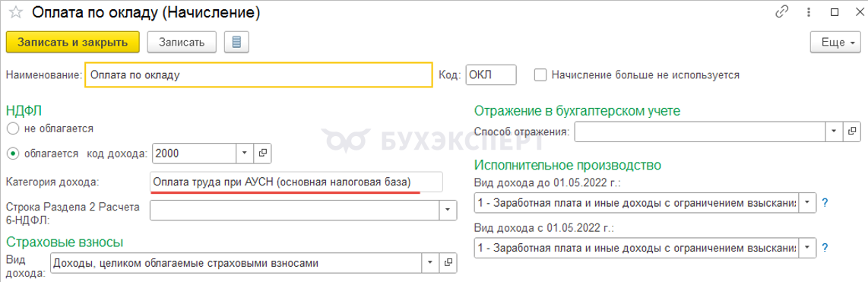Click Вид дохода с 01.05.2022 value field
This screenshot has width=868, height=282.
637,247
